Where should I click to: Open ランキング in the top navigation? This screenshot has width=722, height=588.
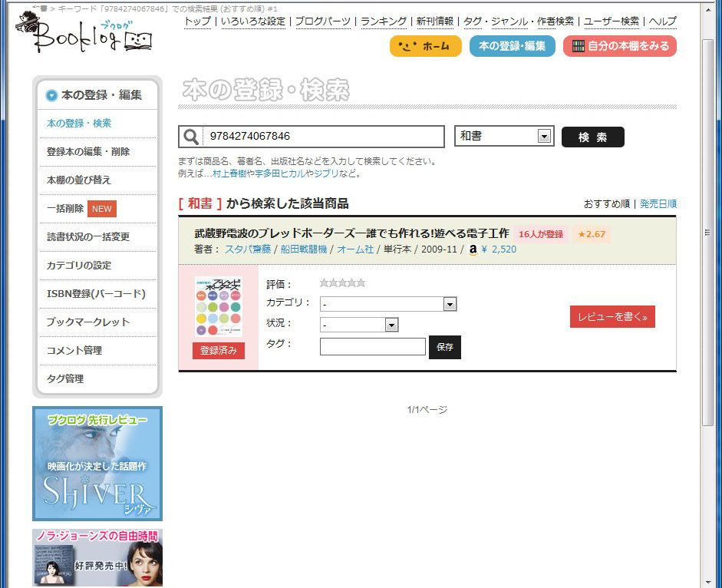(x=384, y=21)
